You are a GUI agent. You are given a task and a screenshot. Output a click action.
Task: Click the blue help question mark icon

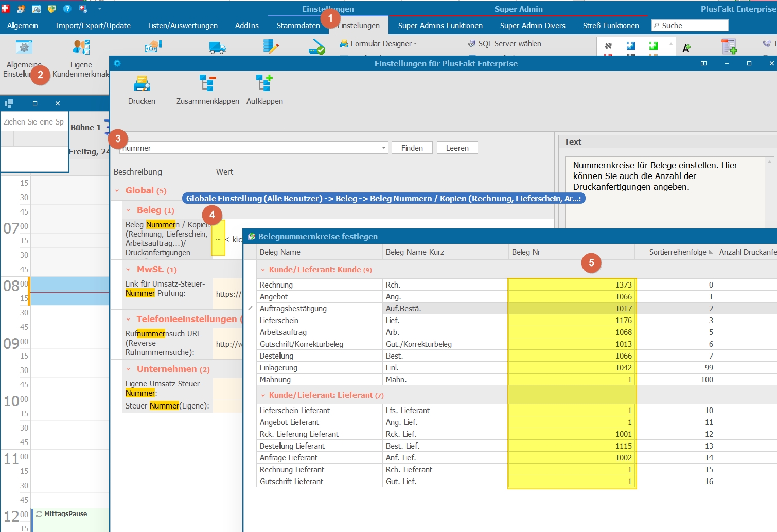67,9
